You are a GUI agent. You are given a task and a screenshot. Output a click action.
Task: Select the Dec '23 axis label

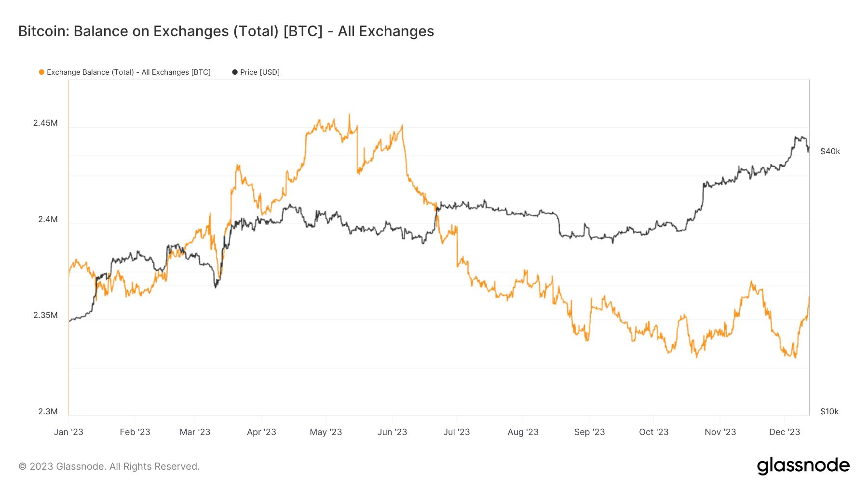[785, 432]
